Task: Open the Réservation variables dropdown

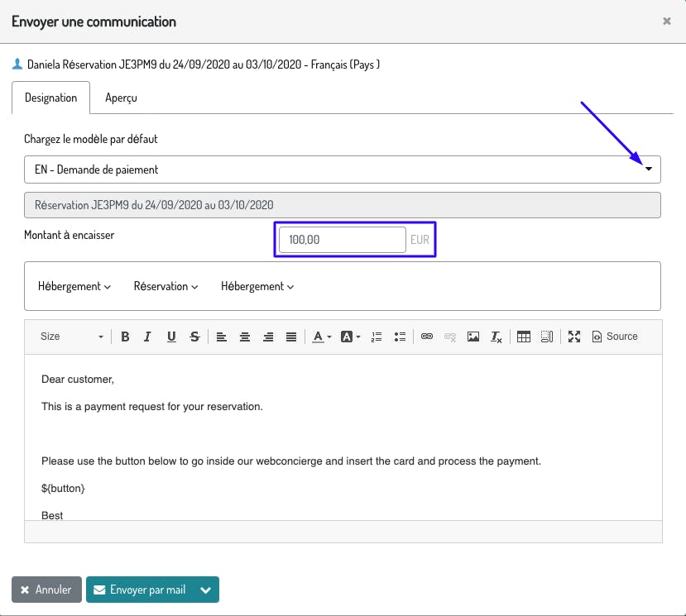Action: pyautogui.click(x=166, y=286)
